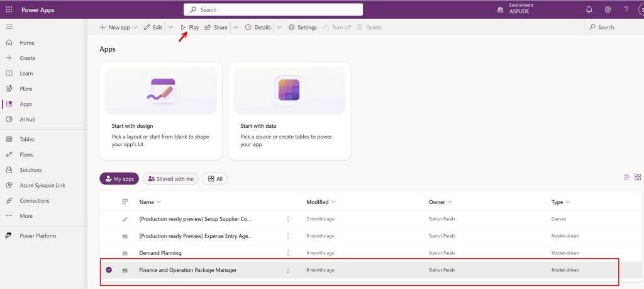The image size is (644, 289).
Task: Open the app launcher waffle icon
Action: click(x=9, y=9)
